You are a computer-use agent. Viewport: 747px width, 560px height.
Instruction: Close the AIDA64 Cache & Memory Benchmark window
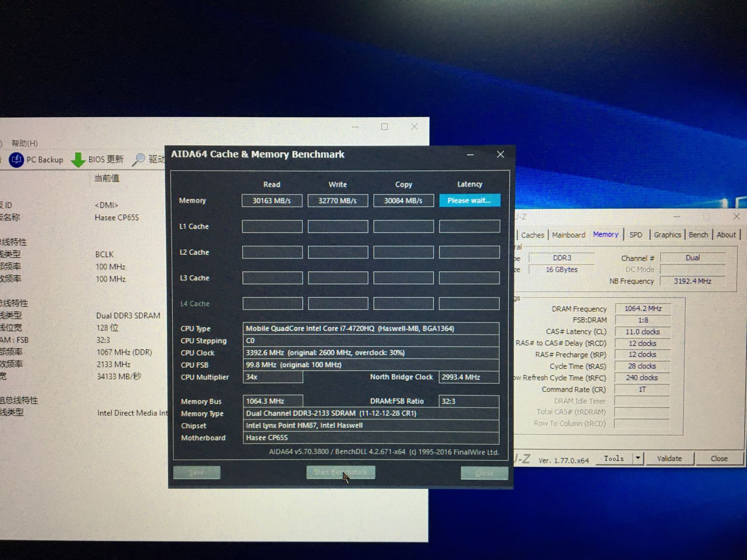click(500, 154)
